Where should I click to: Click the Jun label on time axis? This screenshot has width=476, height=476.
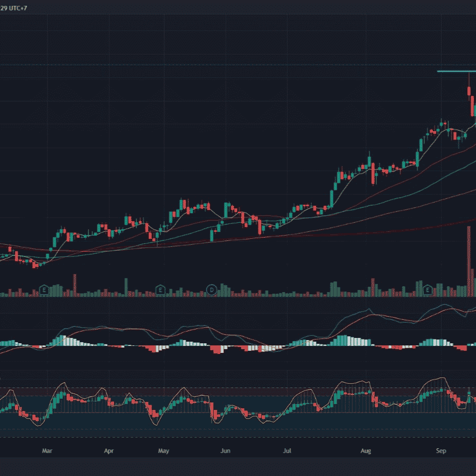tap(225, 451)
